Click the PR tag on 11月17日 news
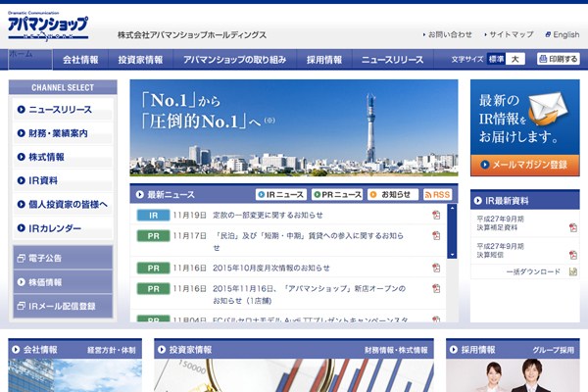This screenshot has width=588, height=392. click(154, 236)
